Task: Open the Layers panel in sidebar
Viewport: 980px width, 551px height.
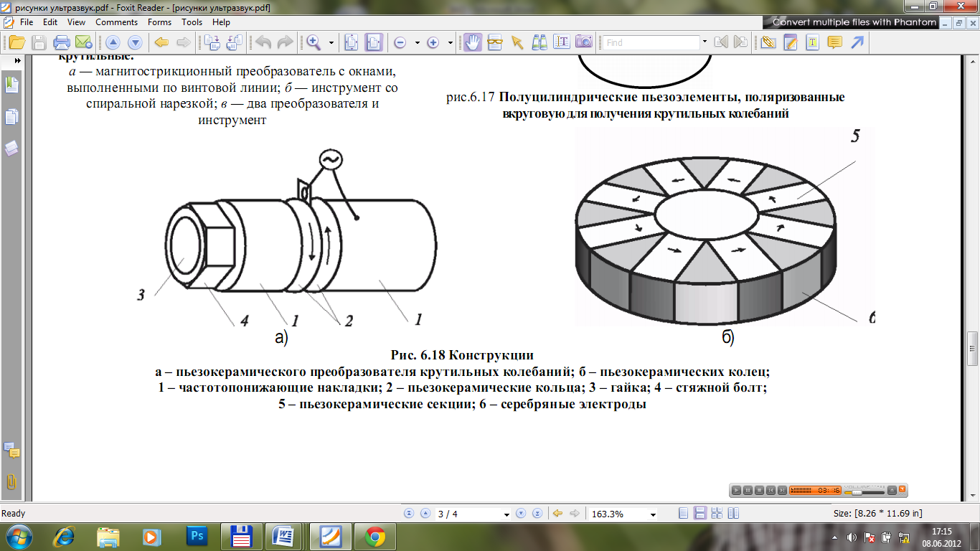Action: point(11,149)
